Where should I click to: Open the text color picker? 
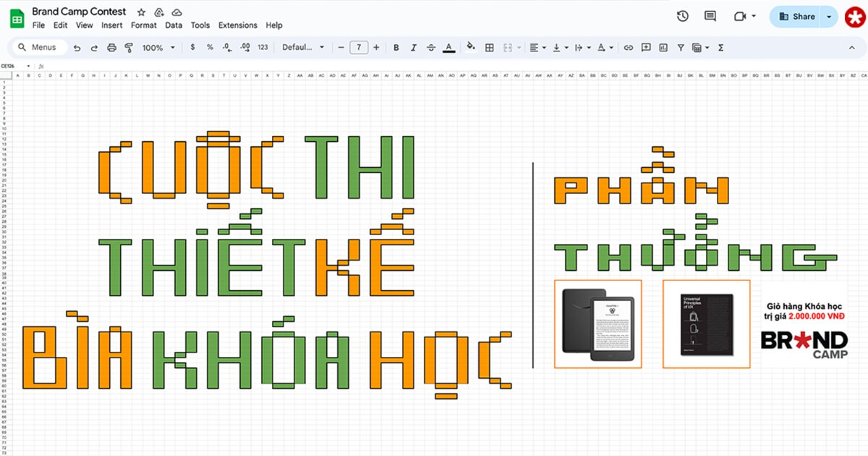point(449,48)
